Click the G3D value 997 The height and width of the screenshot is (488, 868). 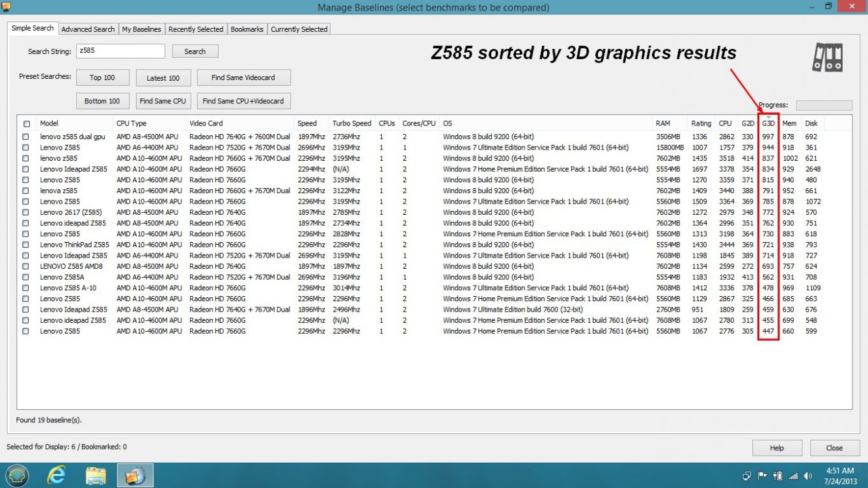(768, 137)
